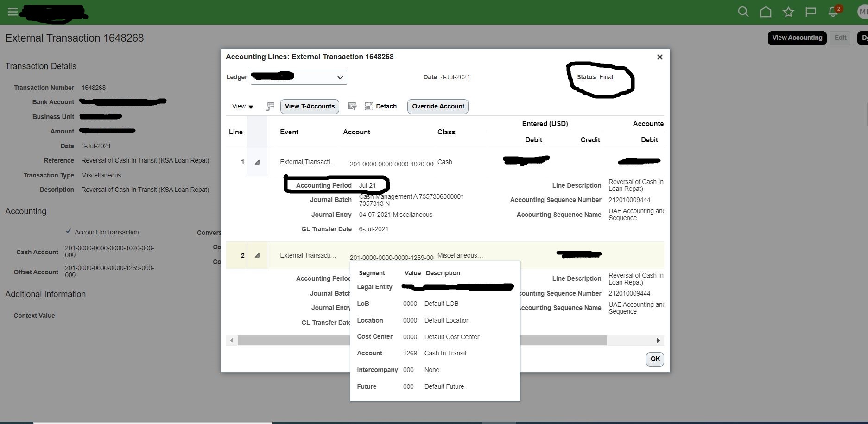Screen dimensions: 868x424
Task: Open the View menu in the dialog
Action: point(241,106)
